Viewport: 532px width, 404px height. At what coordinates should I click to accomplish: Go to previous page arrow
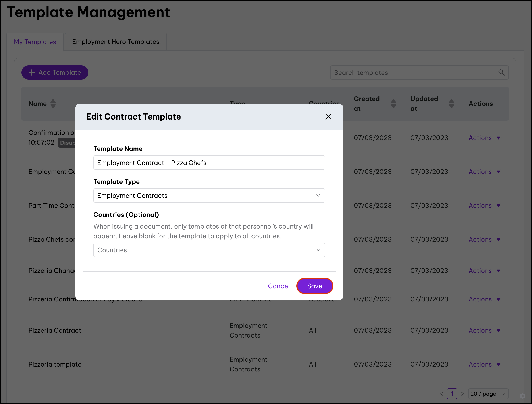coord(441,394)
